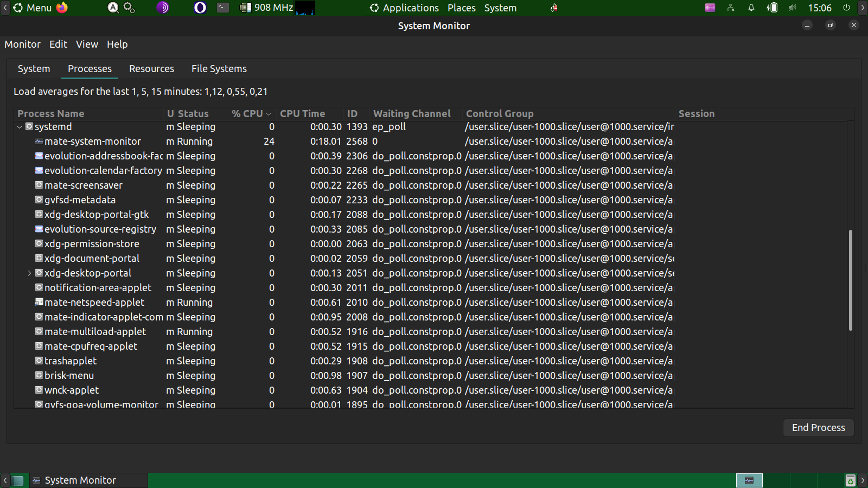Click the process list vertical scrollbar
The image size is (868, 488).
click(x=850, y=280)
